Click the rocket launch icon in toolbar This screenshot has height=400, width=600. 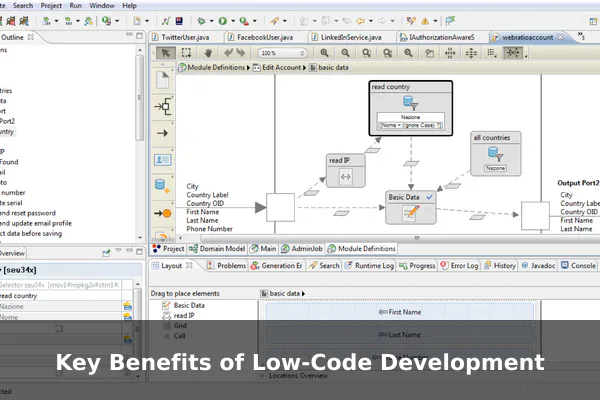coord(274,21)
